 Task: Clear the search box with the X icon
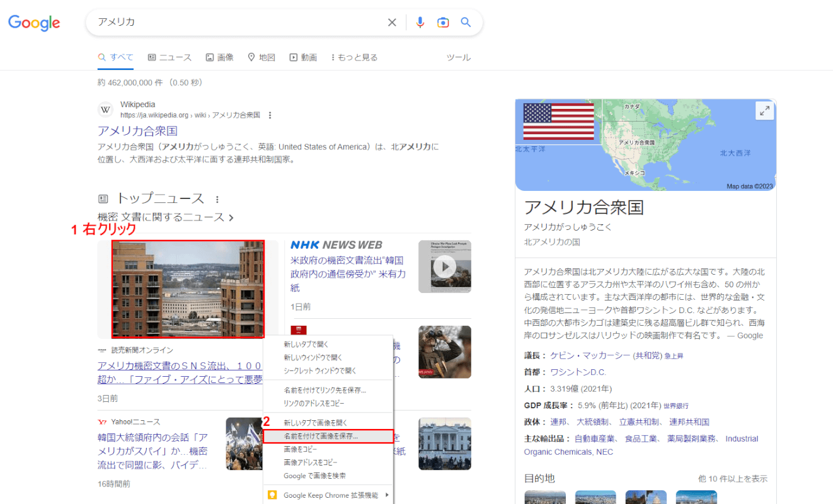click(x=392, y=23)
